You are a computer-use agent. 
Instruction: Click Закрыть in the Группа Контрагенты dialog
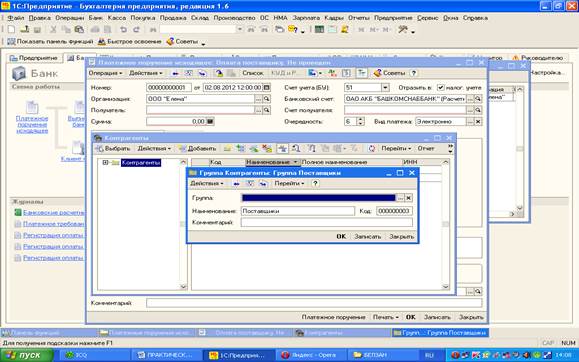coord(402,237)
